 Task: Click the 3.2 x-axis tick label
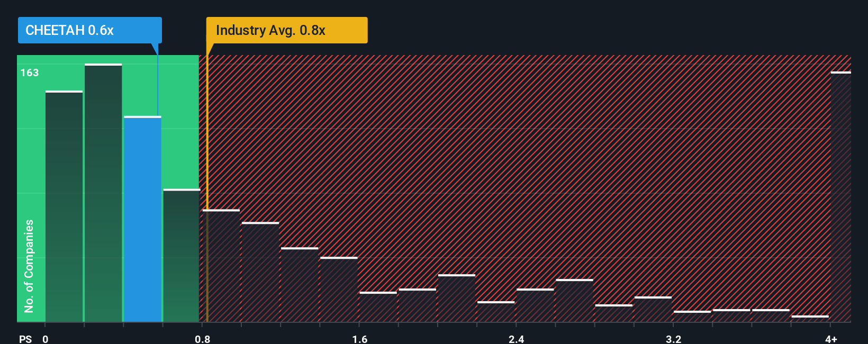(673, 339)
